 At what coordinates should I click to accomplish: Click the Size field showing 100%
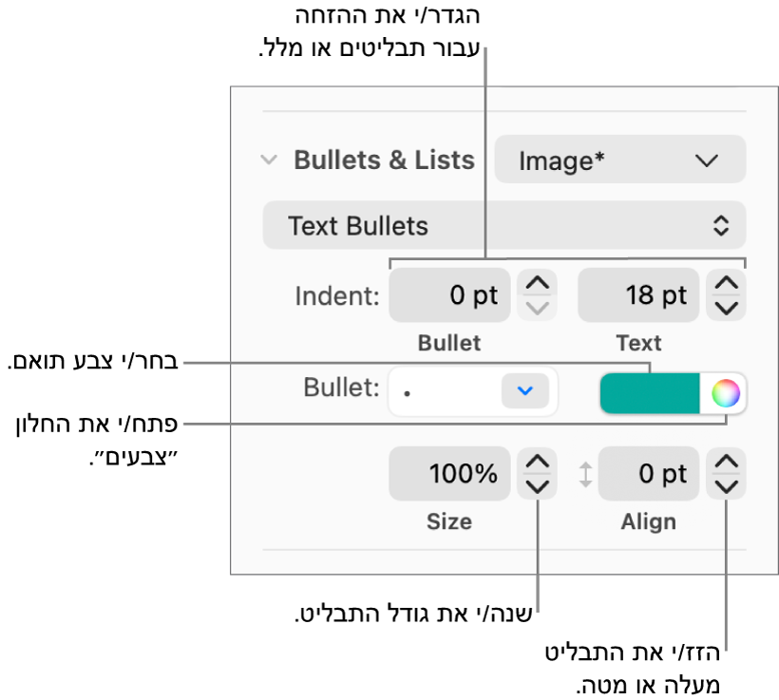tap(449, 474)
